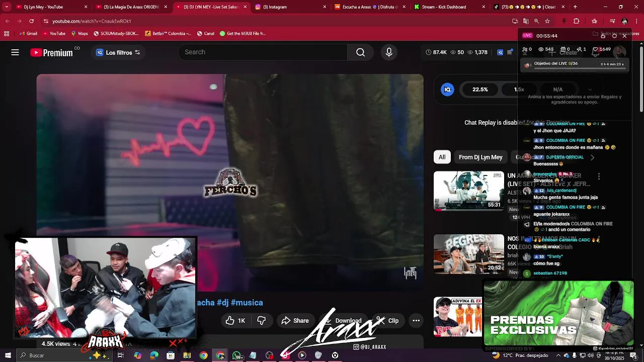Switch to the Instagram browser tab

(290, 7)
